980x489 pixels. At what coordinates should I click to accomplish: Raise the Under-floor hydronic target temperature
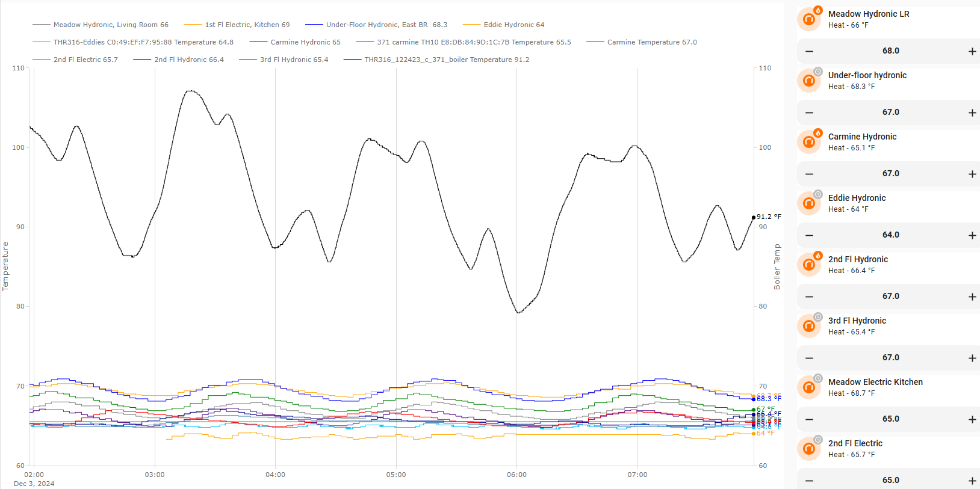[x=972, y=112]
